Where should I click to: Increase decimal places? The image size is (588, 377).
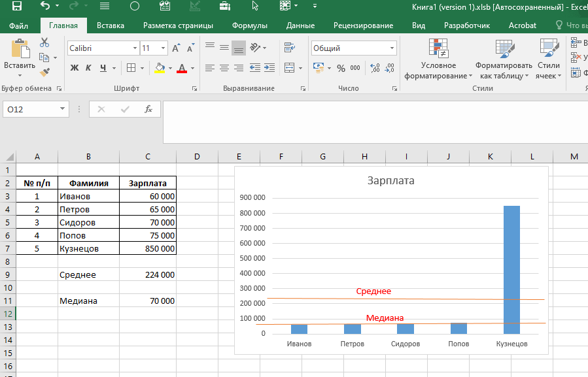(375, 68)
